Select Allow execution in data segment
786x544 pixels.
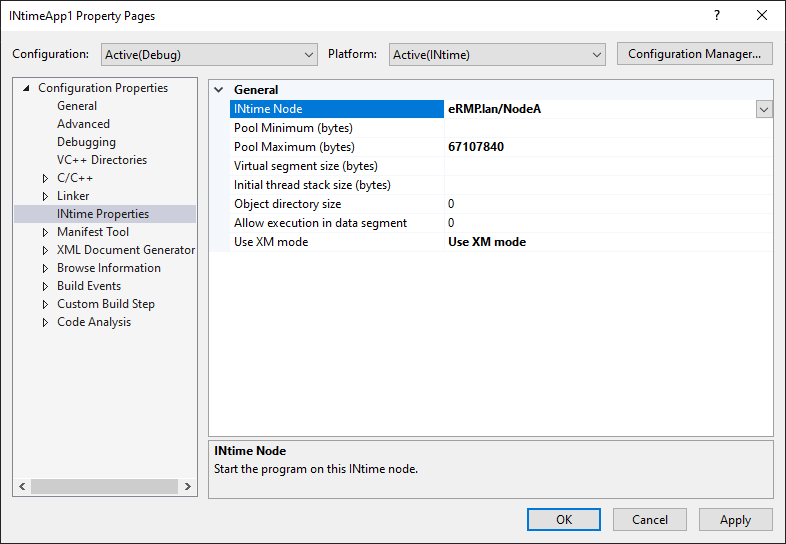click(x=337, y=223)
